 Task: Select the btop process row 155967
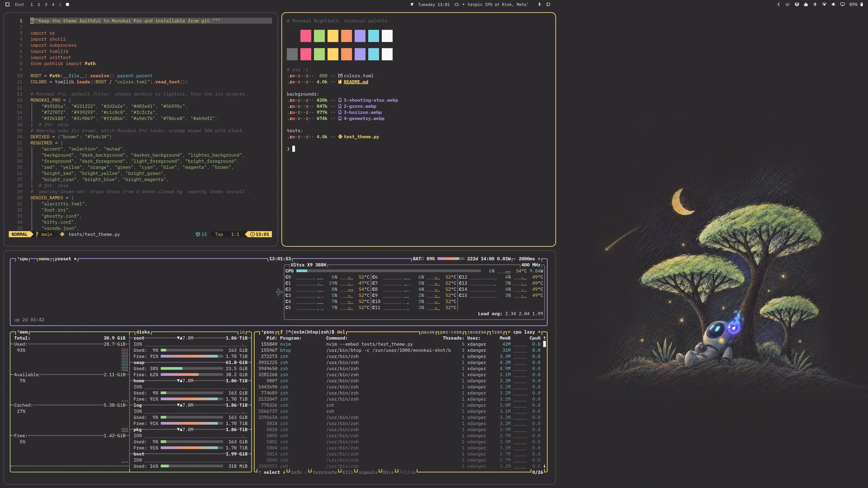tap(398, 350)
